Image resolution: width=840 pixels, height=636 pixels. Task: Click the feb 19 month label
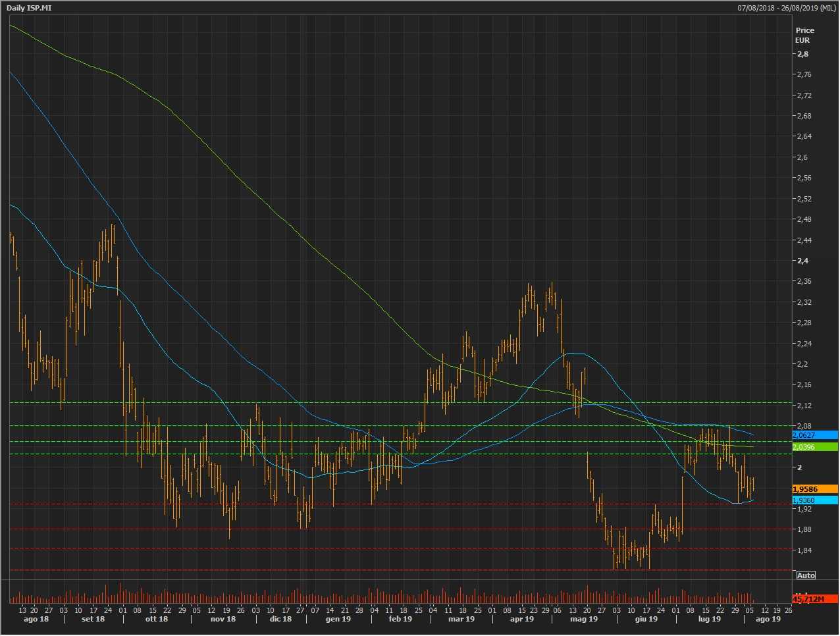tap(400, 619)
